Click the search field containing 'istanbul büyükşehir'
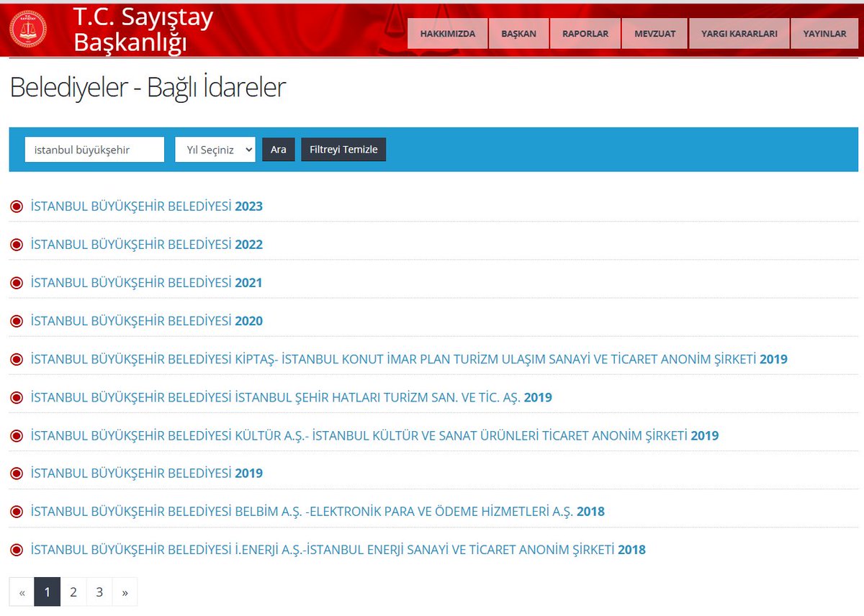The height and width of the screenshot is (616, 864). (x=94, y=150)
